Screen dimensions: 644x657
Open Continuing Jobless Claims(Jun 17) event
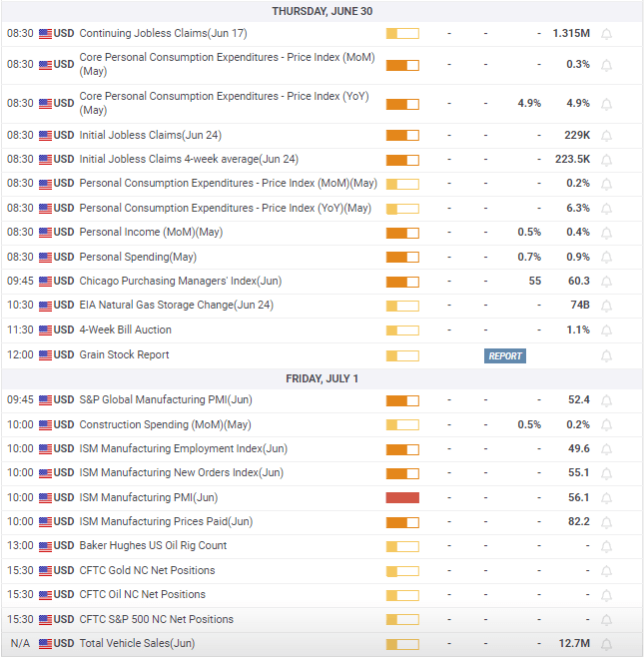pos(163,33)
